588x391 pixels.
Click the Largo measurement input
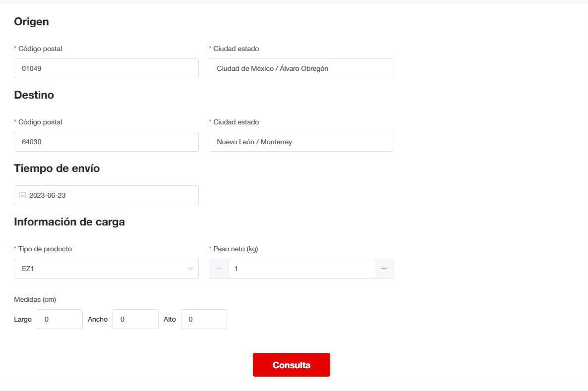click(59, 319)
